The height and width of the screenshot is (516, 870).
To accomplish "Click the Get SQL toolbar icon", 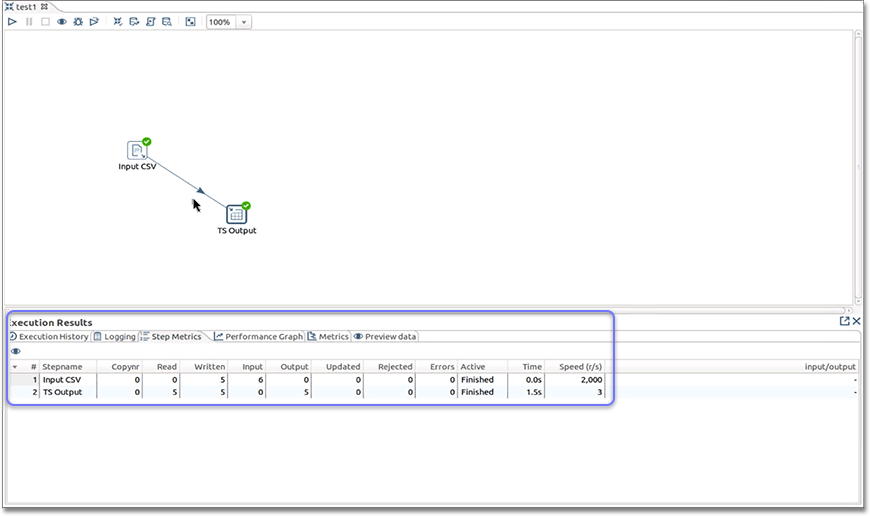I will (150, 21).
